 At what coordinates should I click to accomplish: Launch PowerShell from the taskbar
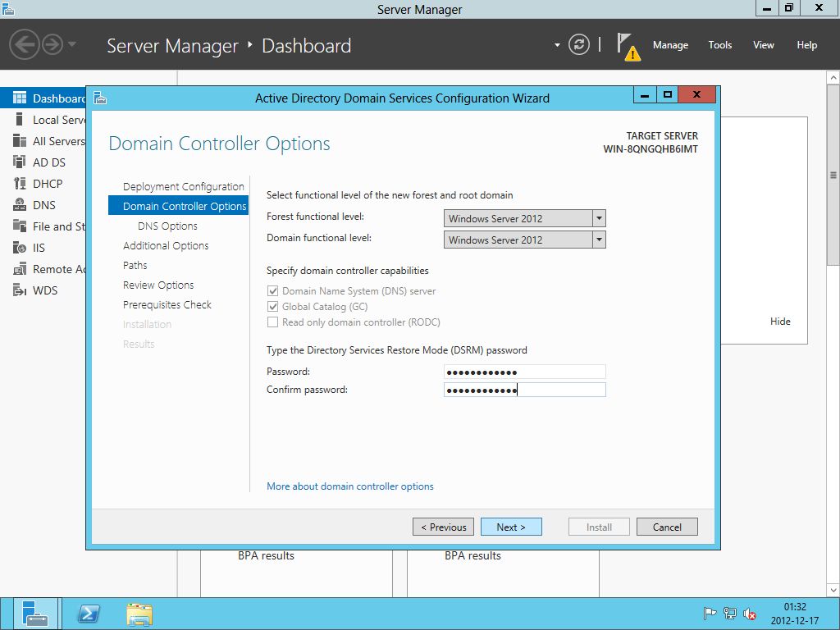(89, 614)
